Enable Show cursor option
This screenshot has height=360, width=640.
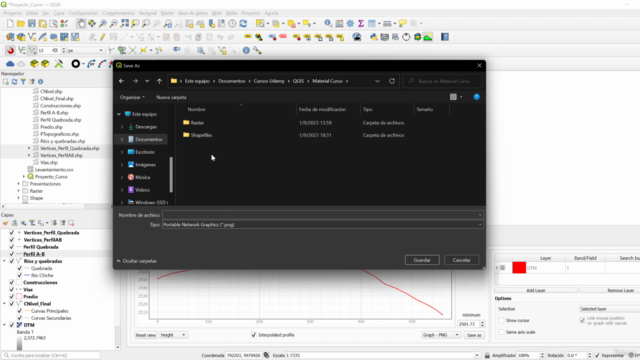(501, 320)
